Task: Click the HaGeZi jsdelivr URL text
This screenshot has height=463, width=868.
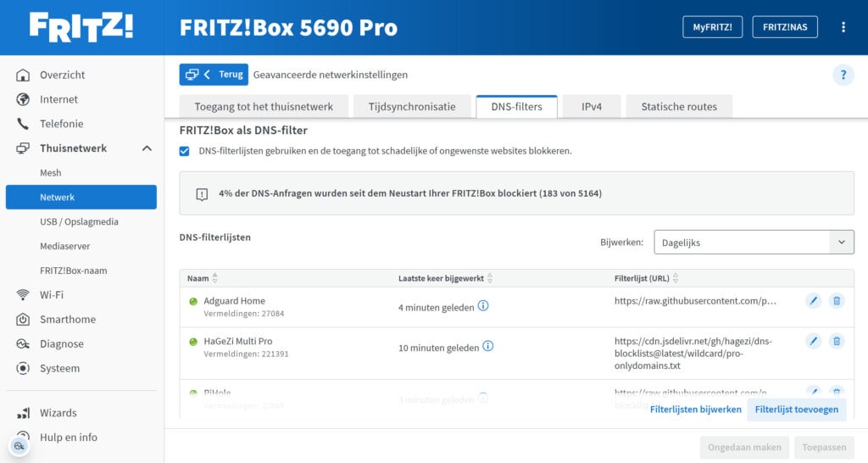Action: (693, 354)
